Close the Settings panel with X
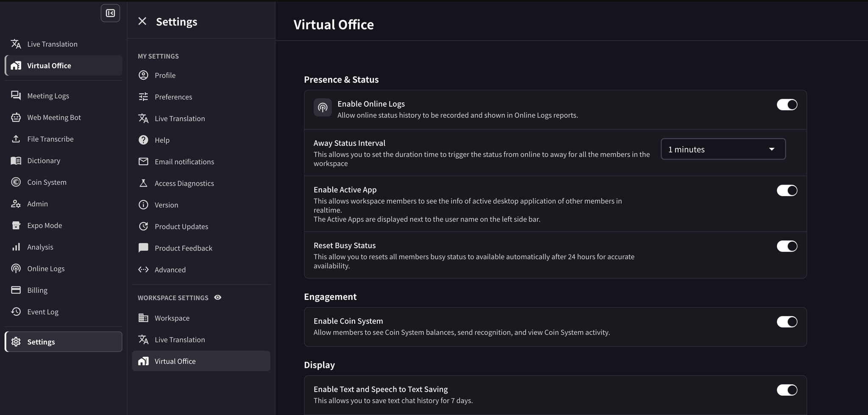Image resolution: width=868 pixels, height=415 pixels. [x=142, y=21]
